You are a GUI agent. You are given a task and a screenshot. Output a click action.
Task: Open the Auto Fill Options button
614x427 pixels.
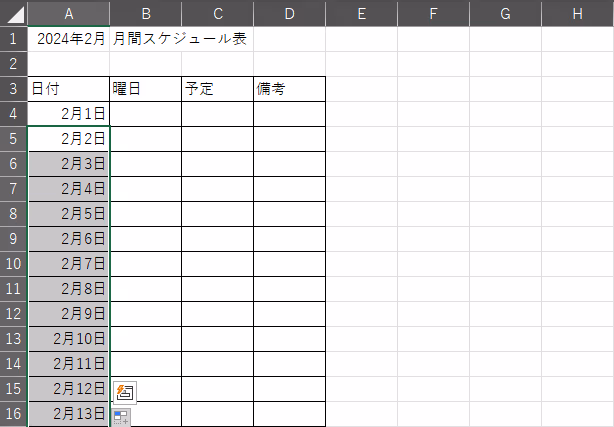[121, 418]
